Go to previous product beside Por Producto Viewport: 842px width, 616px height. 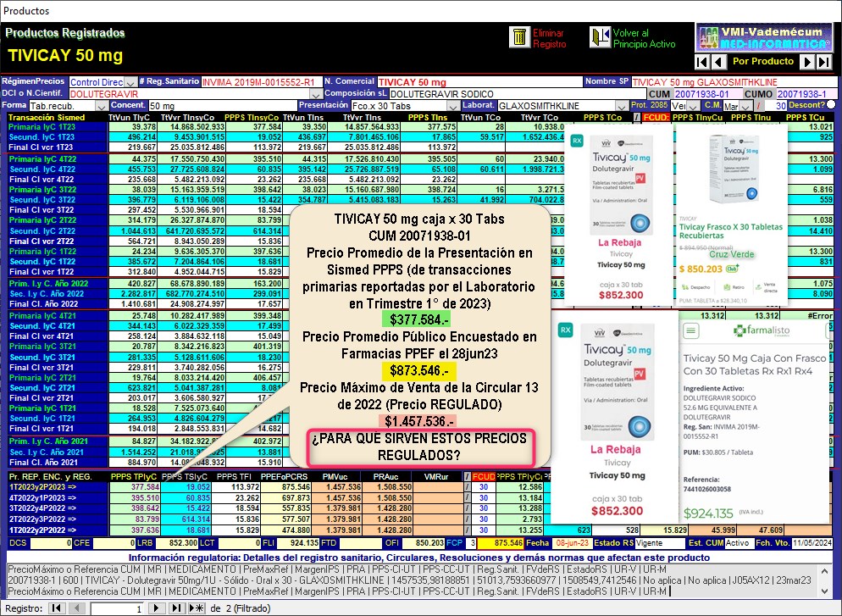click(718, 62)
